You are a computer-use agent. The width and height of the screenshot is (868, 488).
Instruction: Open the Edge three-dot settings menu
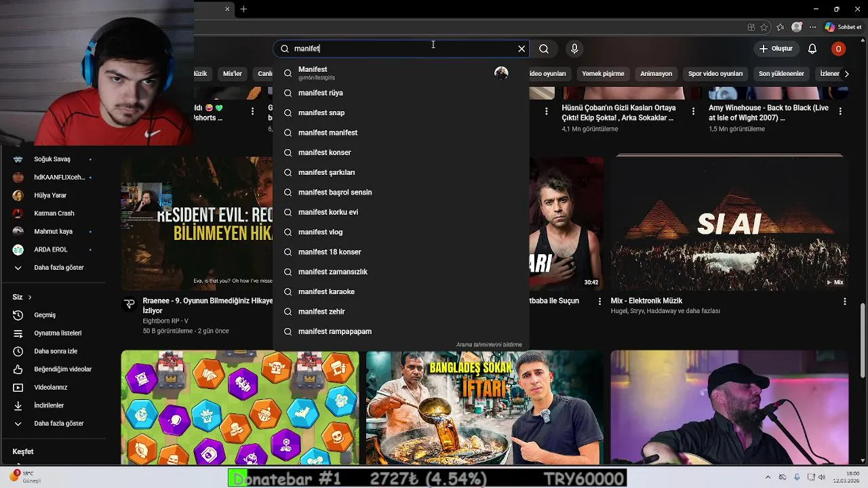click(x=812, y=27)
